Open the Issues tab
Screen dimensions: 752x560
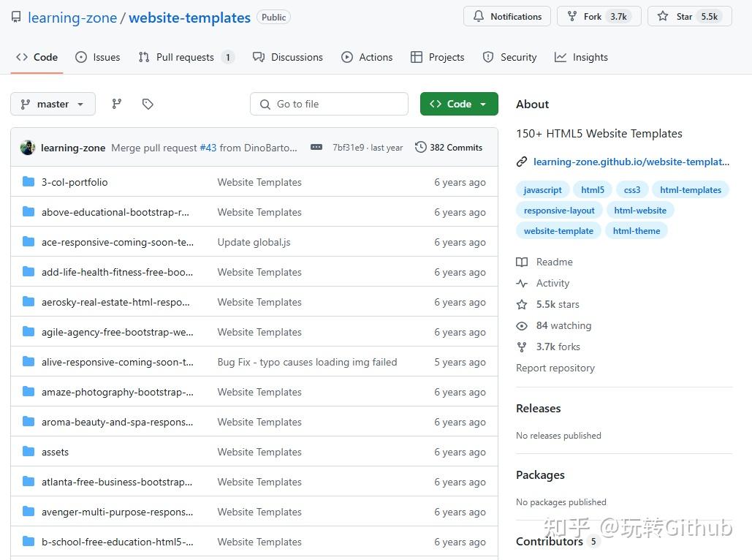98,57
